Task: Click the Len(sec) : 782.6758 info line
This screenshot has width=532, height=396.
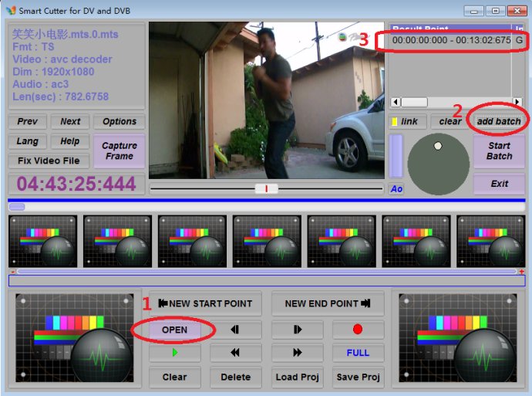Action: 60,96
